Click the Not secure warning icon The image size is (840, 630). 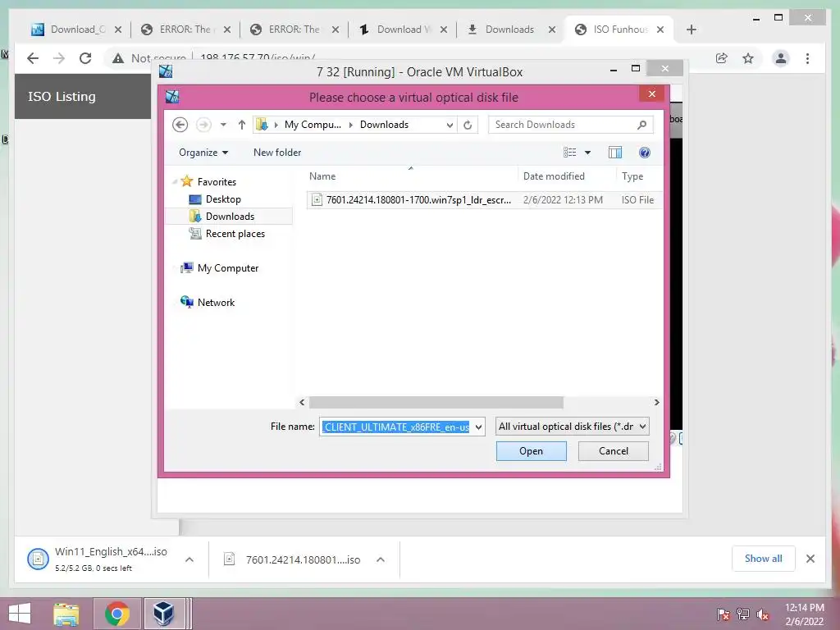(x=118, y=58)
